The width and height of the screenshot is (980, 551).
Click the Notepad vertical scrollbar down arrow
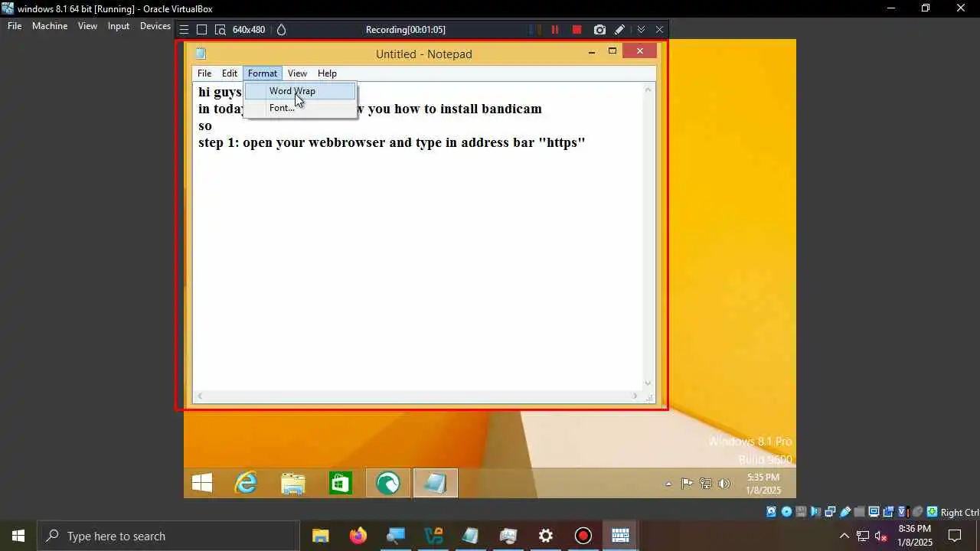[648, 383]
